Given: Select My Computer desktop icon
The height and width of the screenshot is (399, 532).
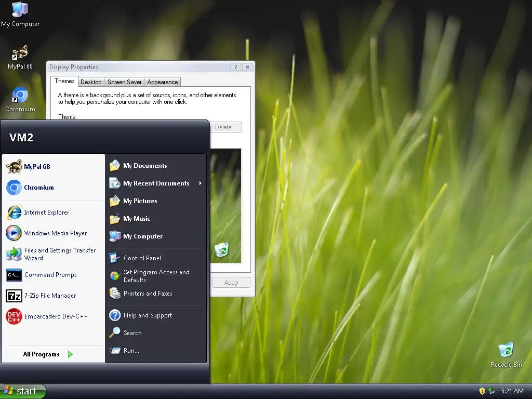Looking at the screenshot, I should (20, 14).
